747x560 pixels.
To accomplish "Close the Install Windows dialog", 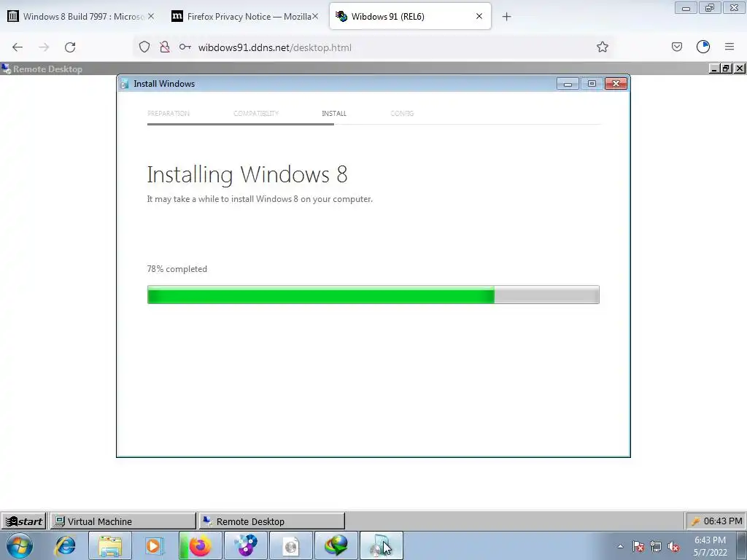I will point(616,84).
